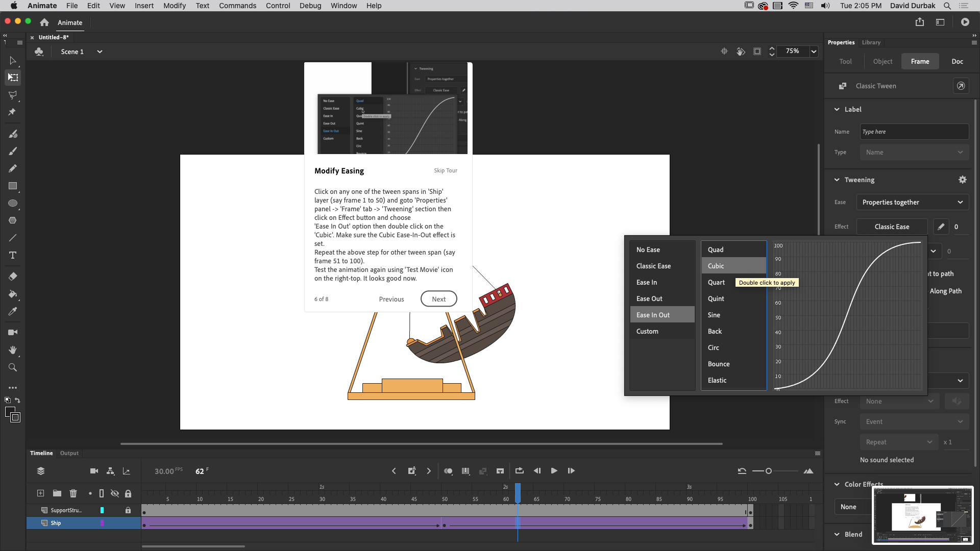Select the Paint Bucket tool
This screenshot has height=551, width=980.
pyautogui.click(x=13, y=294)
